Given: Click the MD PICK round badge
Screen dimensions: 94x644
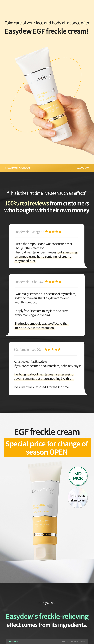Looking at the screenshot, I should point(78,476).
